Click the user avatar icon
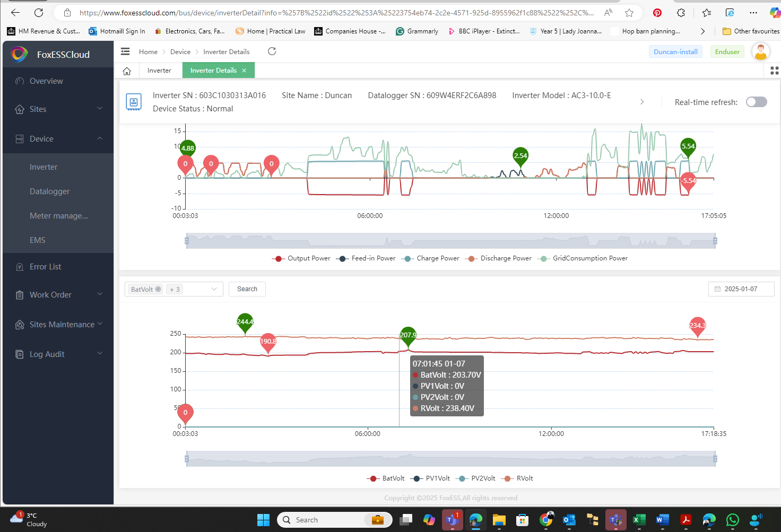The height and width of the screenshot is (532, 781). [760, 52]
